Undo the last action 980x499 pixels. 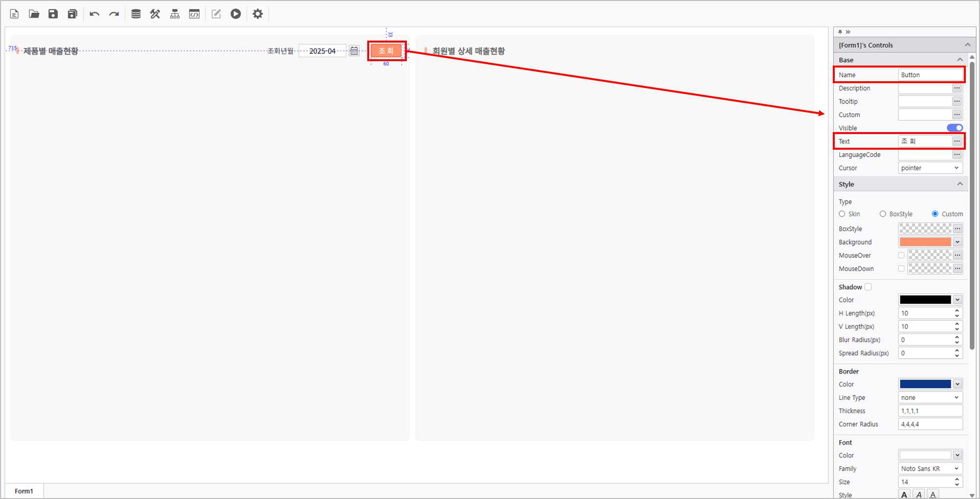(94, 14)
